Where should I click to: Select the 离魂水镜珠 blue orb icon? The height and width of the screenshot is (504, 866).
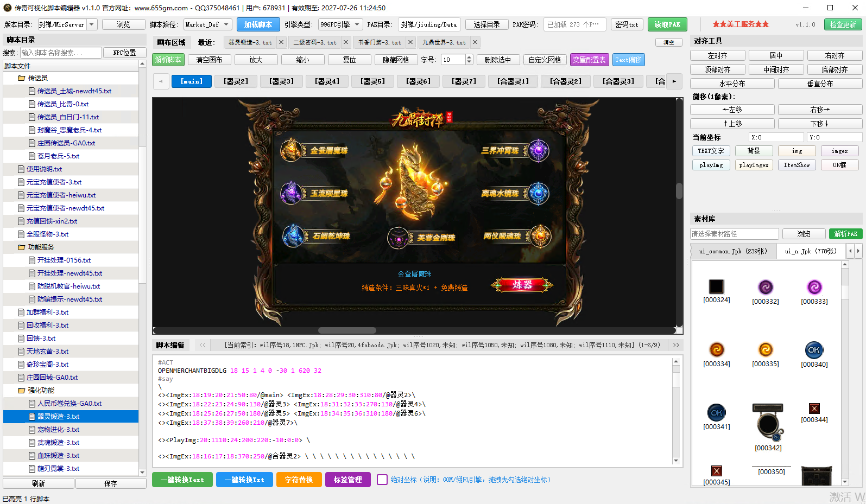538,193
